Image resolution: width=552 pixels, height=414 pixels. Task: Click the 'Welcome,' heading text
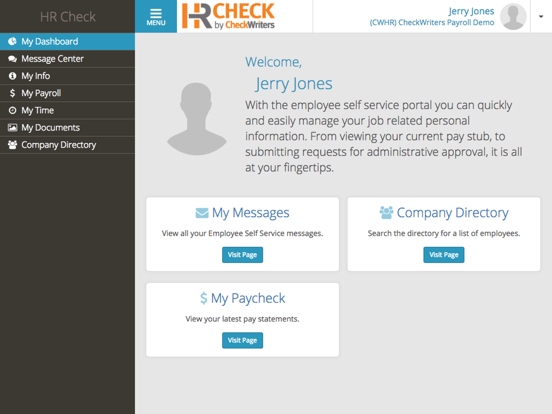tap(274, 62)
